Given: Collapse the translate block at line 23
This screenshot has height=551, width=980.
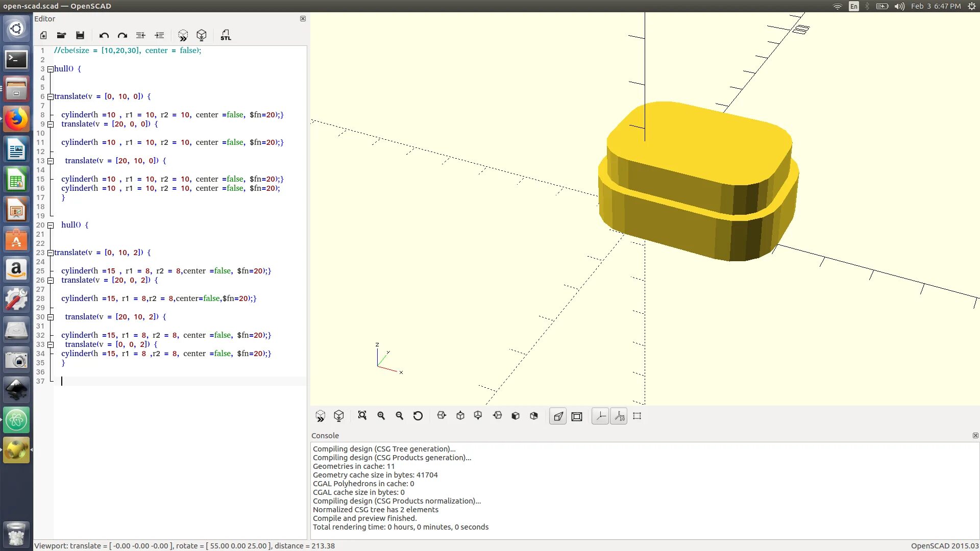Looking at the screenshot, I should click(51, 253).
